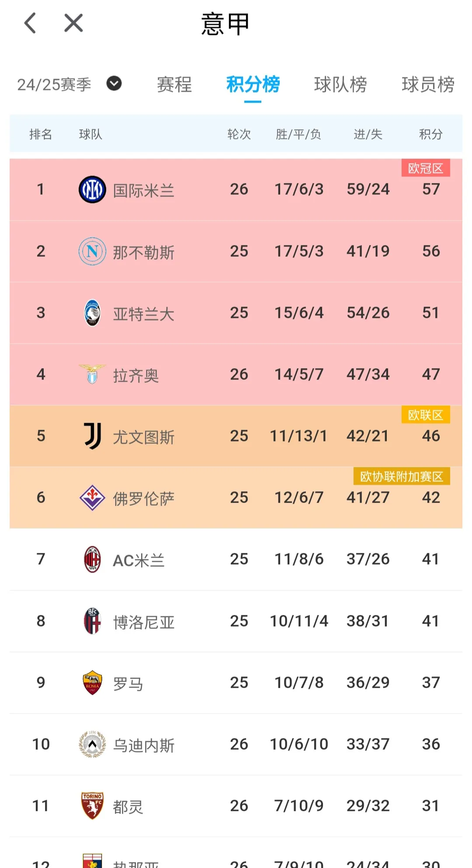Image resolution: width=472 pixels, height=868 pixels.
Task: Tap the back arrow icon
Action: 30,23
